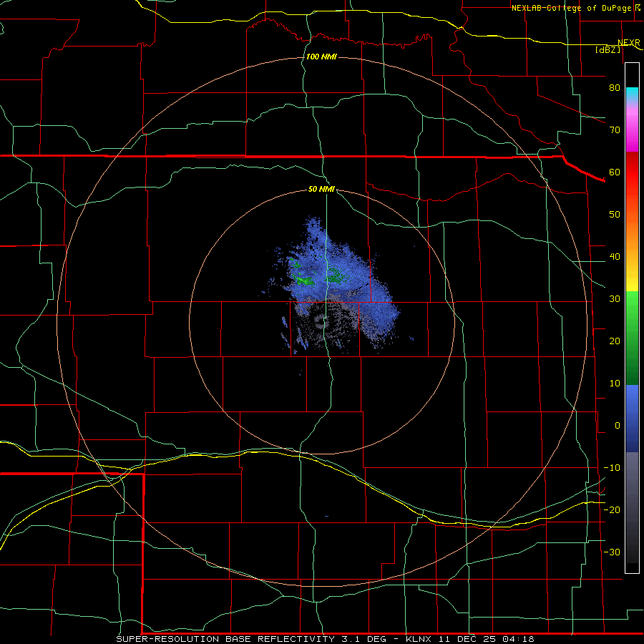
Task: Click the '11 DEC 25 04:18' timestamp
Action: coord(487,639)
